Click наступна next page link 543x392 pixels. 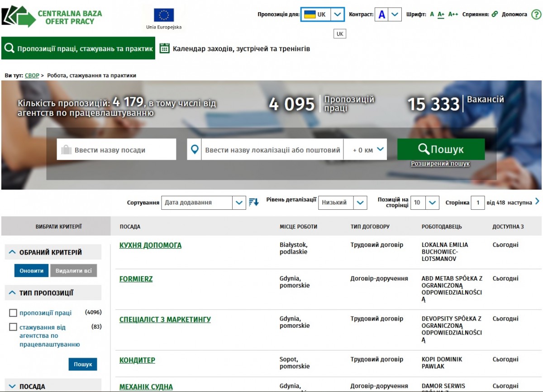click(519, 203)
